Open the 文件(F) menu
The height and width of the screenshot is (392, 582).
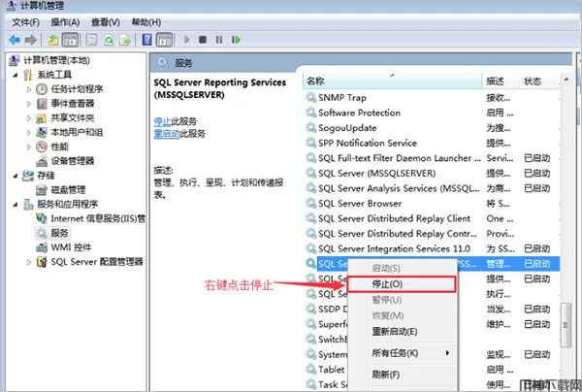(25, 22)
